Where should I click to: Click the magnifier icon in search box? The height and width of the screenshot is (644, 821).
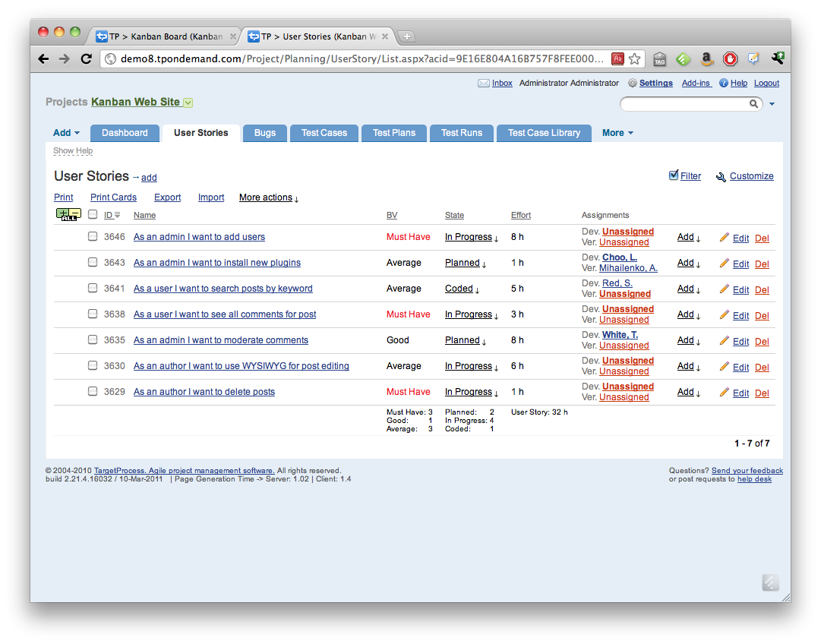(x=754, y=104)
